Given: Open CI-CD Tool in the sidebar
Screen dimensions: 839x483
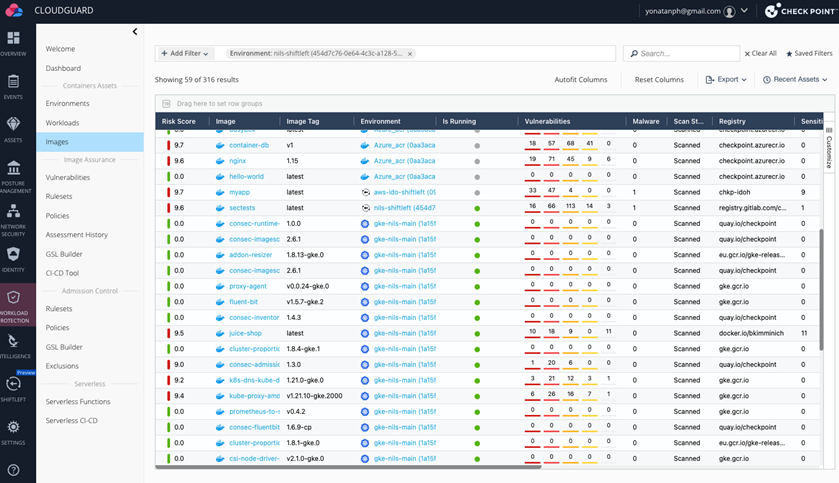Looking at the screenshot, I should click(x=62, y=273).
